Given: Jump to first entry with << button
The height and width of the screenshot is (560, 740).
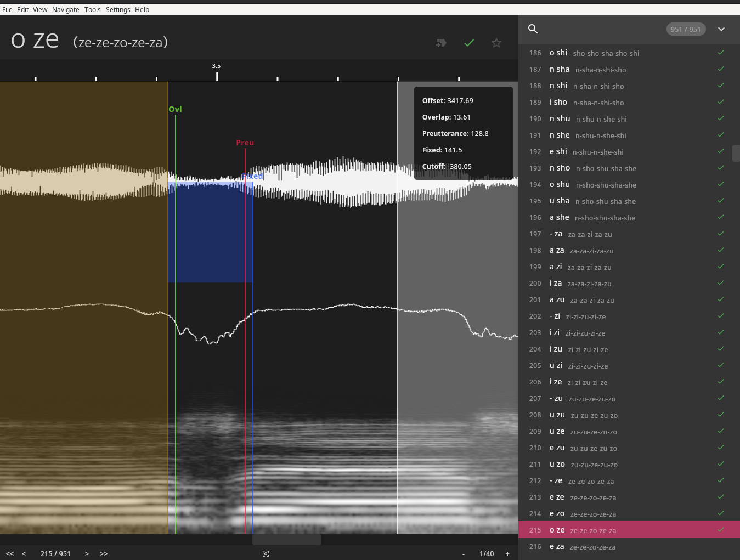Looking at the screenshot, I should pyautogui.click(x=10, y=553).
